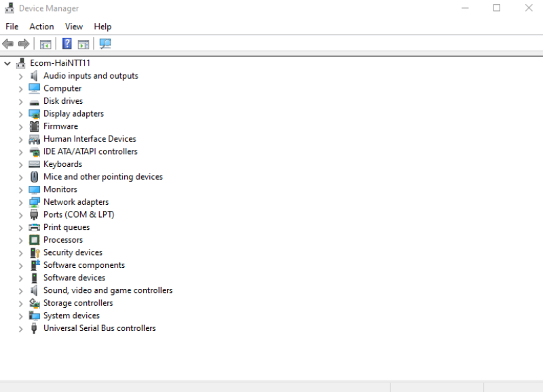Select Mice and other pointing devices label

click(x=103, y=177)
